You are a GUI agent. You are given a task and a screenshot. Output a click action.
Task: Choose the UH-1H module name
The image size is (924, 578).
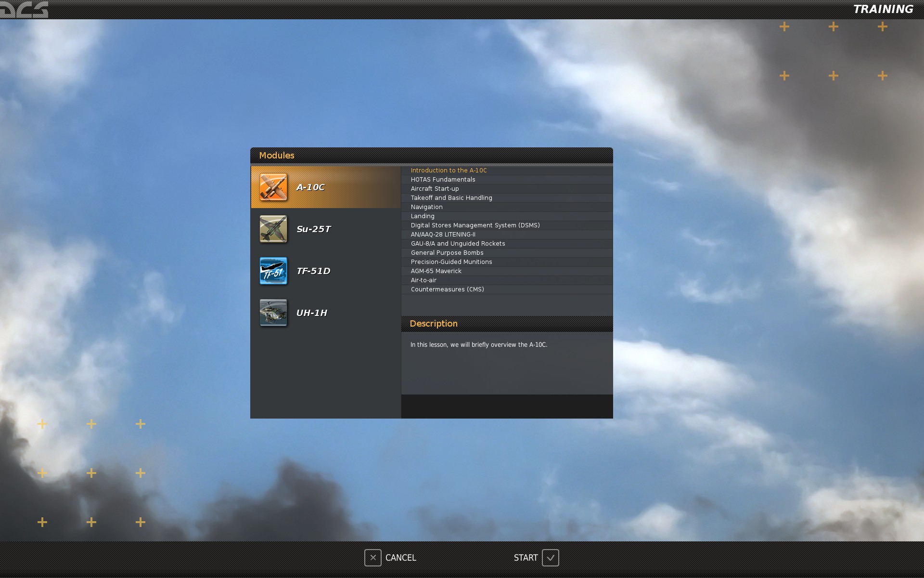[312, 313]
